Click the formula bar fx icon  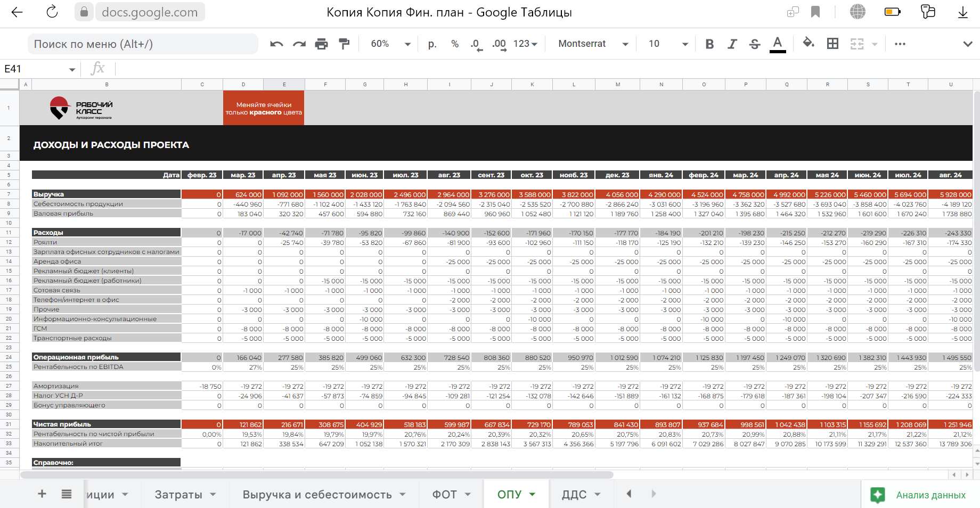[98, 69]
